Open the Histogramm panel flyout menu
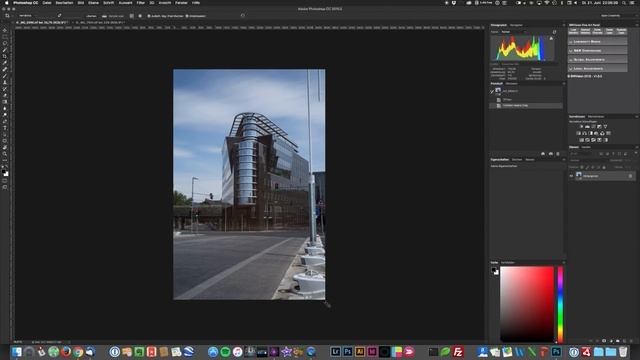 [x=564, y=25]
